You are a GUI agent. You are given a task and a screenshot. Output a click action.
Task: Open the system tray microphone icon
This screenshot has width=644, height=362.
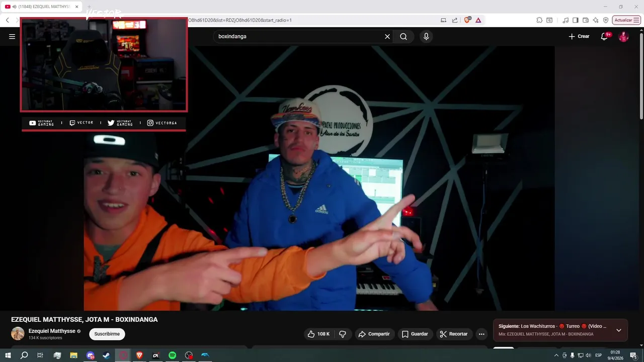tap(572, 355)
